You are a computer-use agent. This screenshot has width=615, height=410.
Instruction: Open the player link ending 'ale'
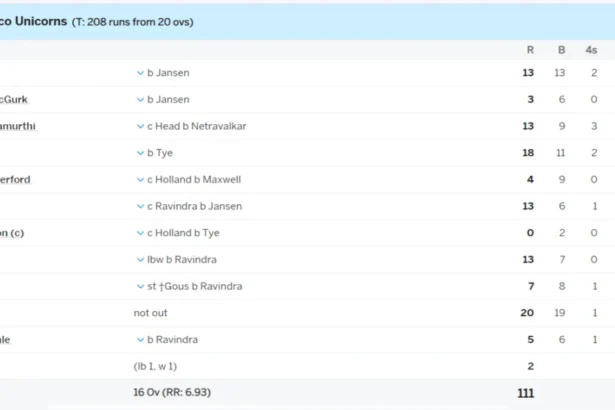click(5, 340)
